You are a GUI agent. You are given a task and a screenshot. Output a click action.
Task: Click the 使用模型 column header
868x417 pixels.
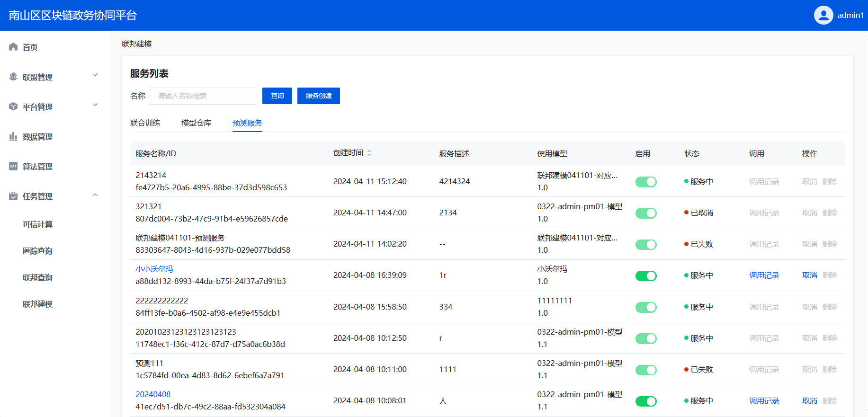[x=552, y=154]
